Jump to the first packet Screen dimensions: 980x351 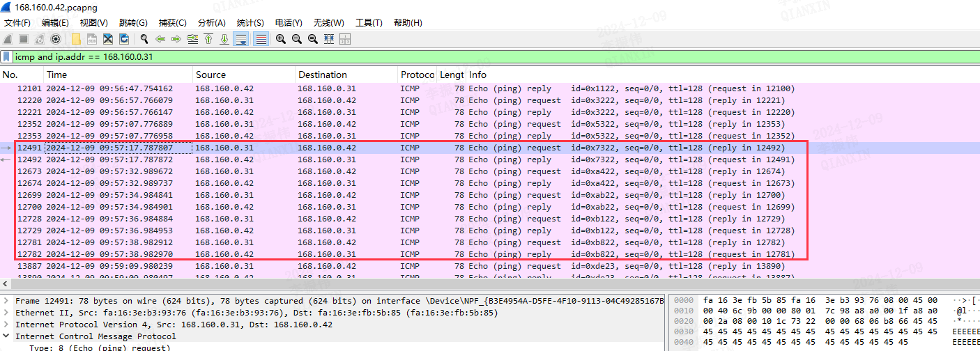(208, 39)
